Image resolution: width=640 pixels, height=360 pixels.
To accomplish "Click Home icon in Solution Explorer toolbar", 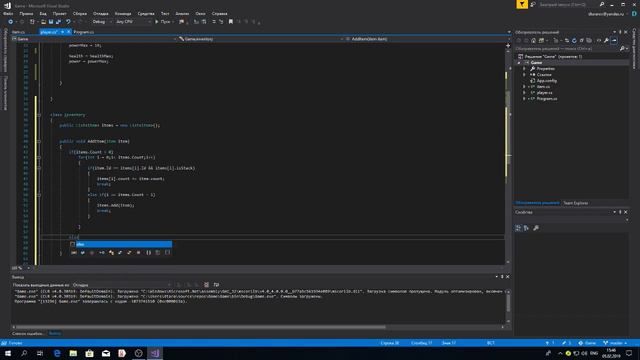I will pyautogui.click(x=533, y=40).
